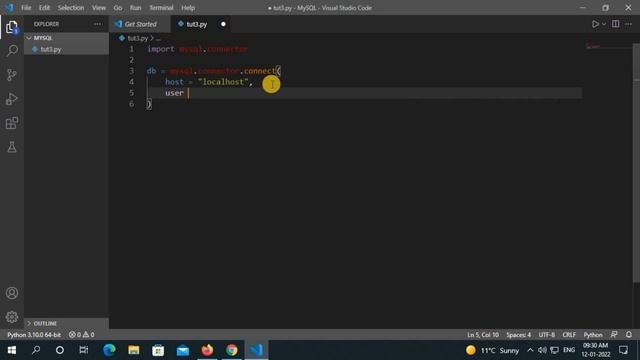Open the Accounts menu icon
This screenshot has width=640, height=360.
pyautogui.click(x=12, y=293)
